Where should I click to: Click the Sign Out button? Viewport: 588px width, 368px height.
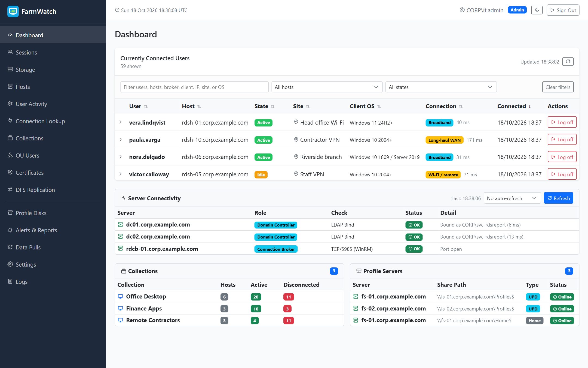coord(563,10)
